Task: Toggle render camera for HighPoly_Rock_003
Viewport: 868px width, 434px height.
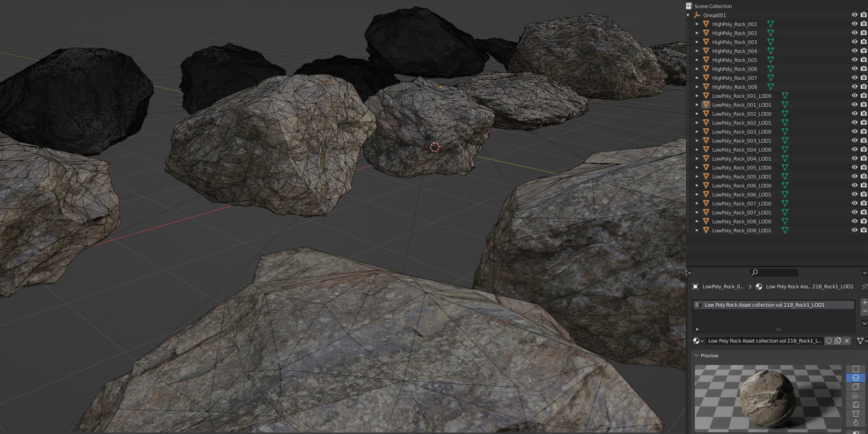Action: click(864, 42)
